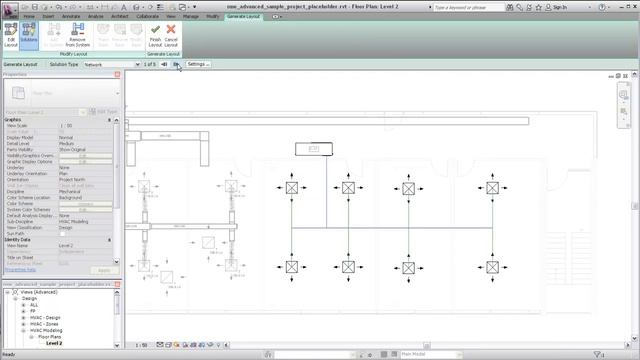
Task: Click visual style icon in view control bar
Action: click(168, 345)
